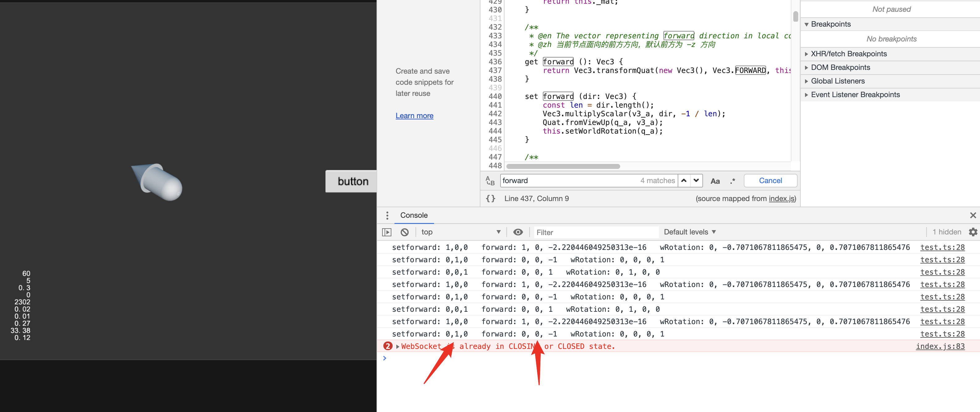Open console settings gear icon
Screen dimensions: 980x412
click(x=973, y=232)
